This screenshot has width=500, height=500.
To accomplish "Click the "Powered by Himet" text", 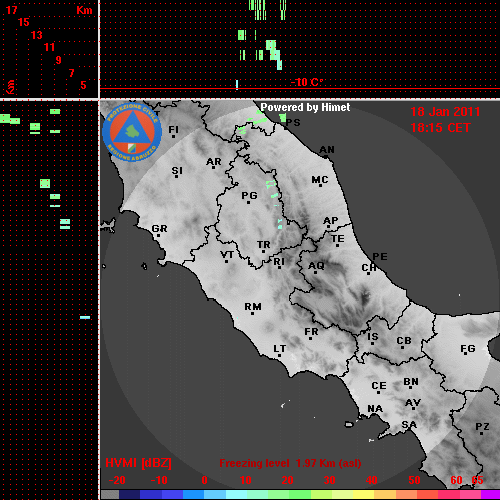I will click(x=305, y=107).
